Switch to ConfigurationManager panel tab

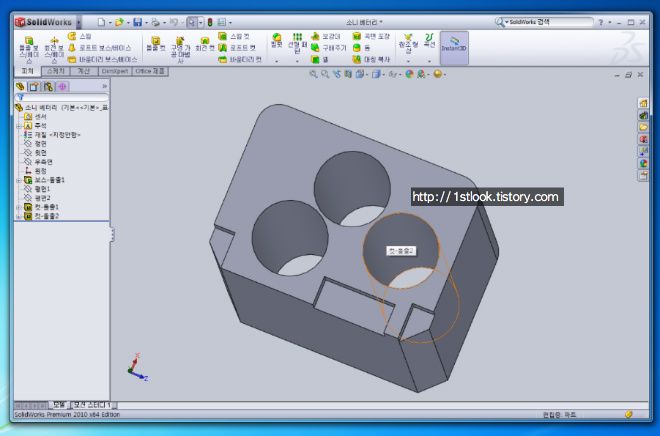tap(48, 87)
